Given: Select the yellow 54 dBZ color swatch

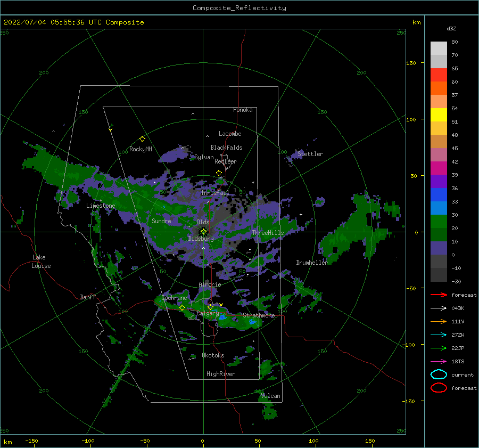Looking at the screenshot, I should pyautogui.click(x=439, y=115).
